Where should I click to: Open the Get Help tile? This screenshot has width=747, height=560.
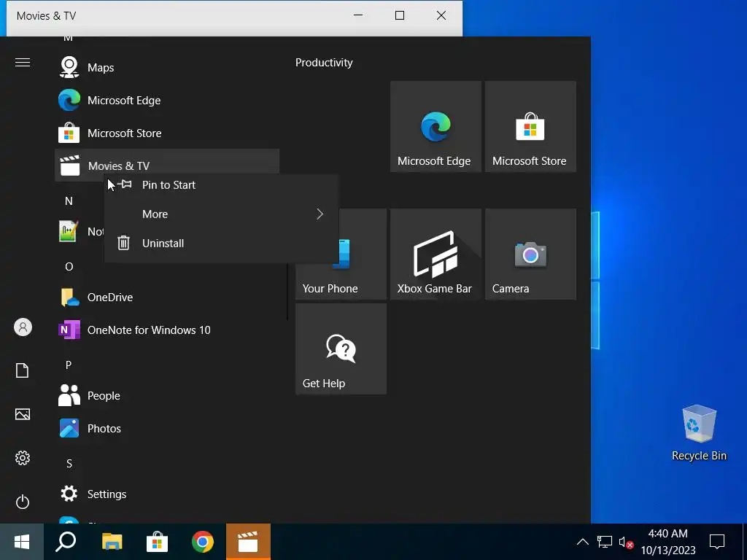341,349
